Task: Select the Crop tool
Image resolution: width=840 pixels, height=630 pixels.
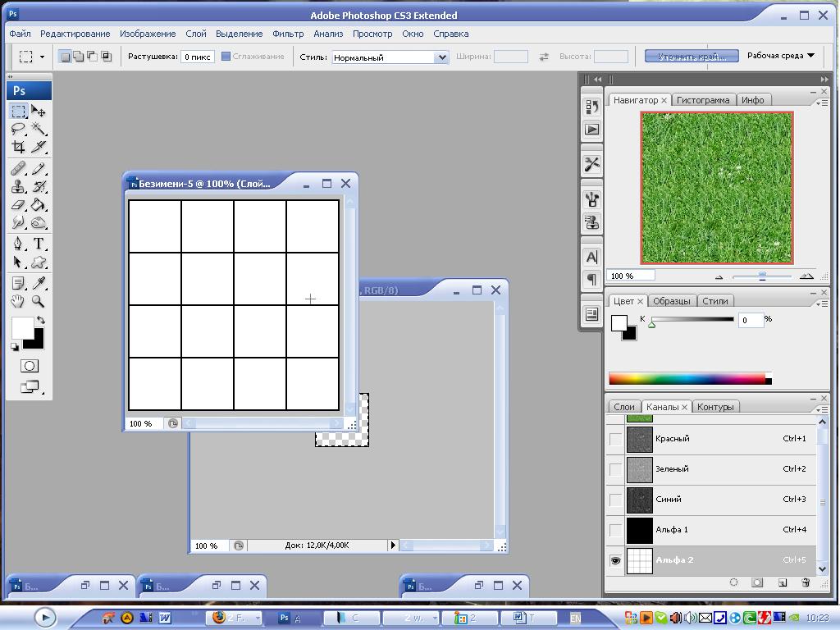Action: click(x=18, y=148)
